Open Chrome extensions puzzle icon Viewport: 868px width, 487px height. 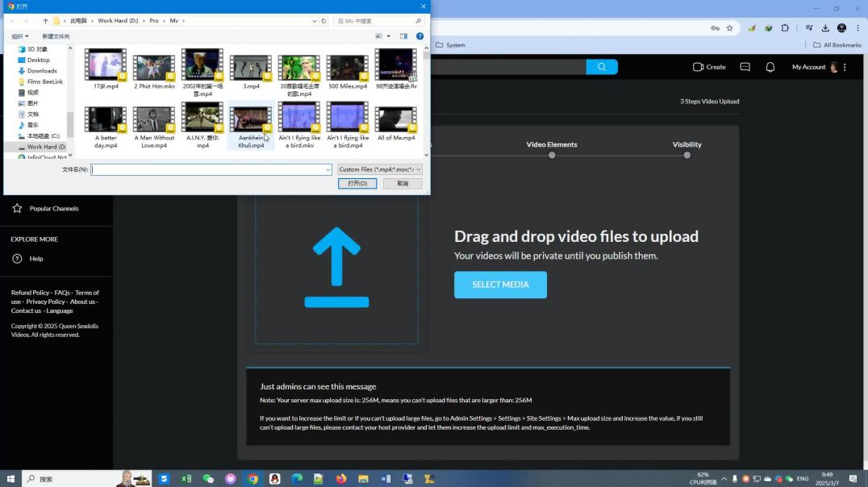(x=785, y=28)
